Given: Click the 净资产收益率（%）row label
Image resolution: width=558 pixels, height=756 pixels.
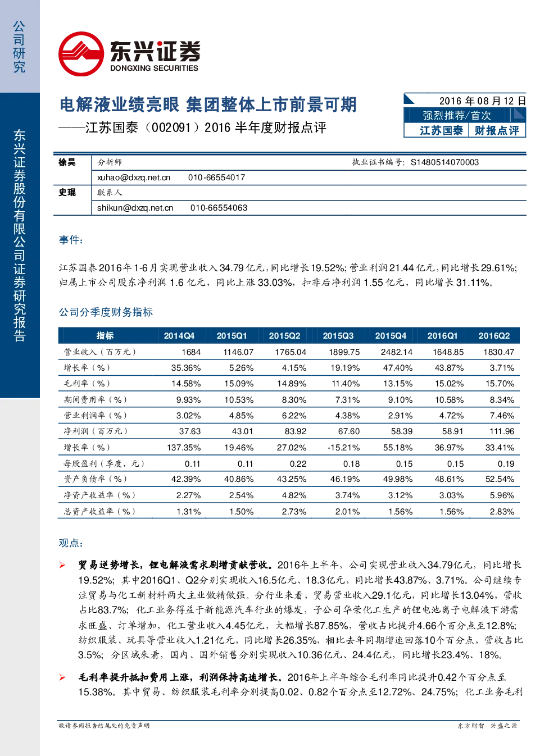Looking at the screenshot, I should coord(99,495).
